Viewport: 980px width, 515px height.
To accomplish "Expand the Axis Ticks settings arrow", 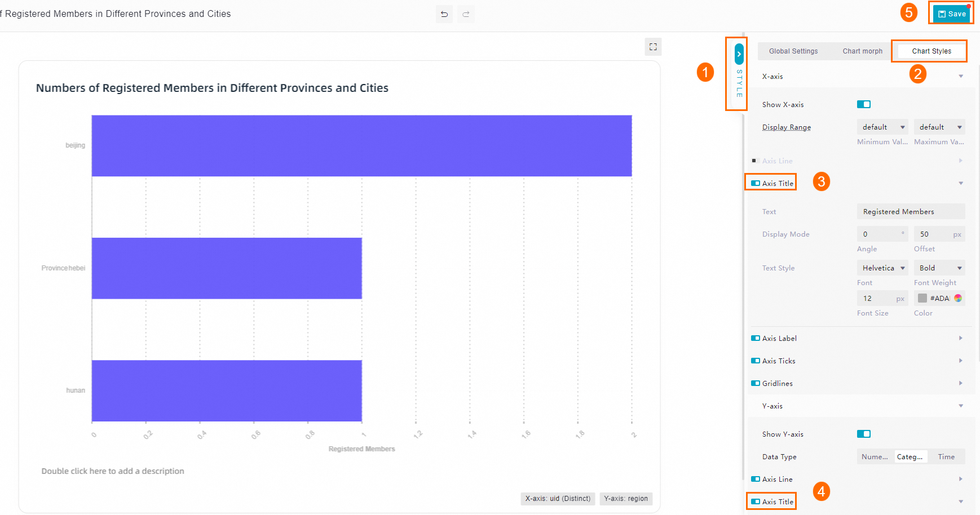I will coord(961,361).
